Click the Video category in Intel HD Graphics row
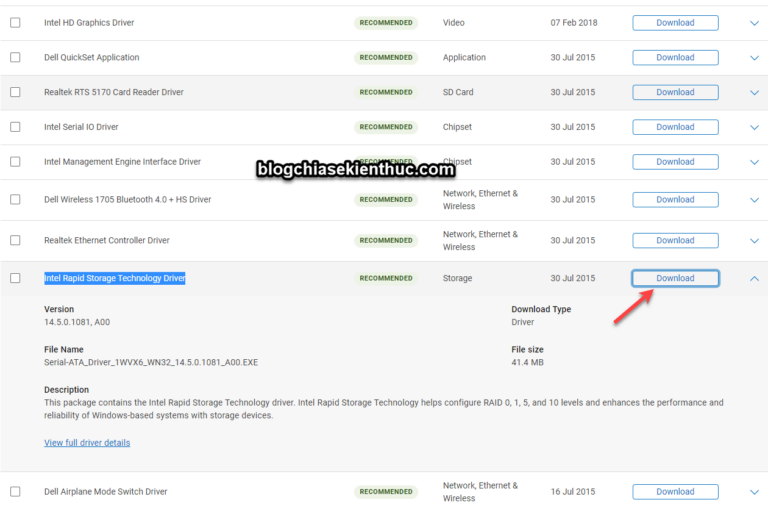 (454, 23)
